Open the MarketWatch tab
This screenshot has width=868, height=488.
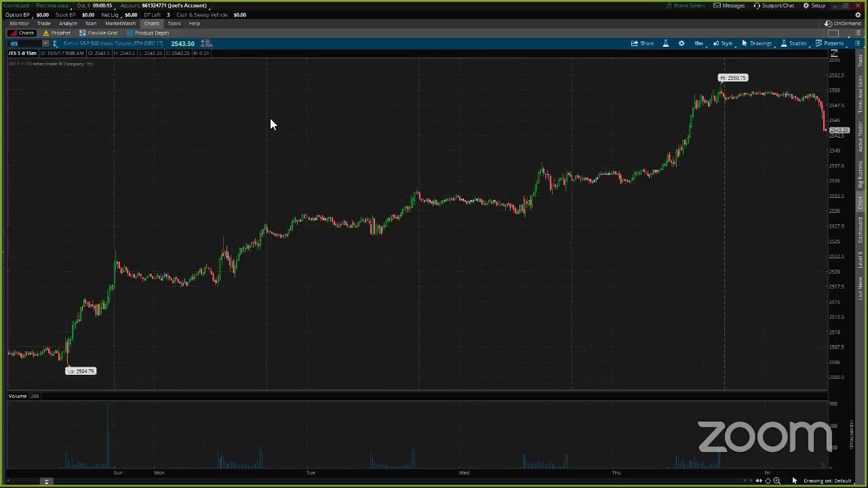[x=120, y=23]
